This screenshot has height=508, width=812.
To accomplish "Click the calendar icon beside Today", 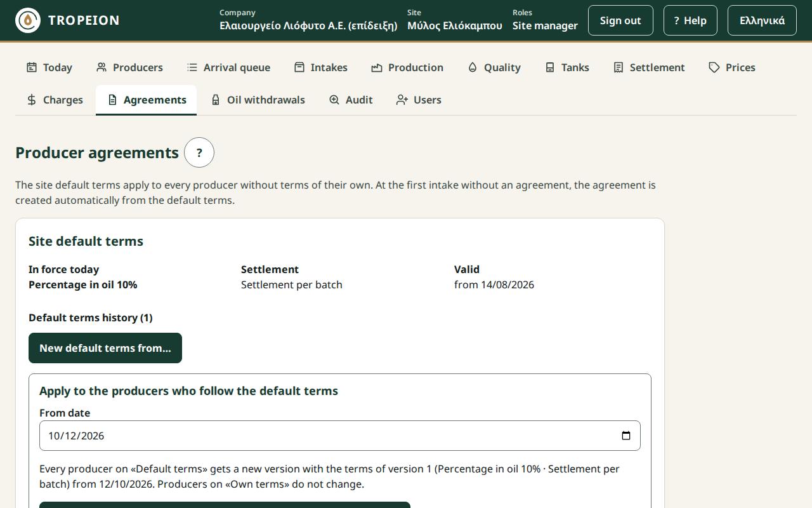I will tap(32, 67).
